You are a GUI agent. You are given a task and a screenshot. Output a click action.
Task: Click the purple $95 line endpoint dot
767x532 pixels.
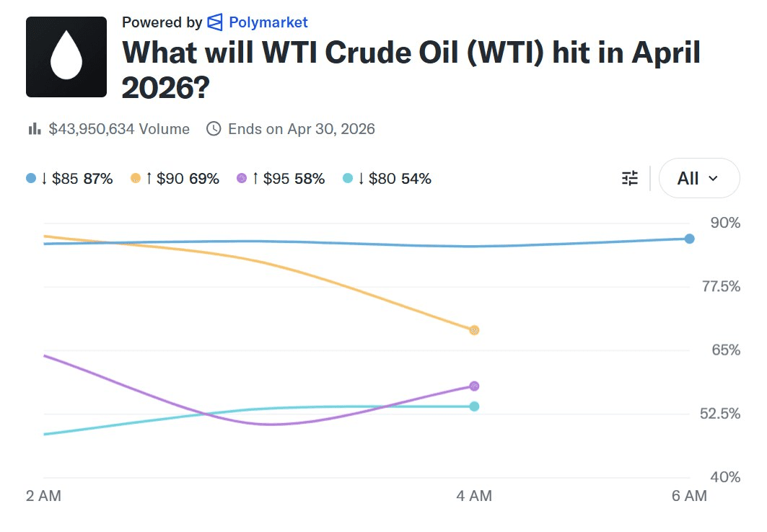474,386
